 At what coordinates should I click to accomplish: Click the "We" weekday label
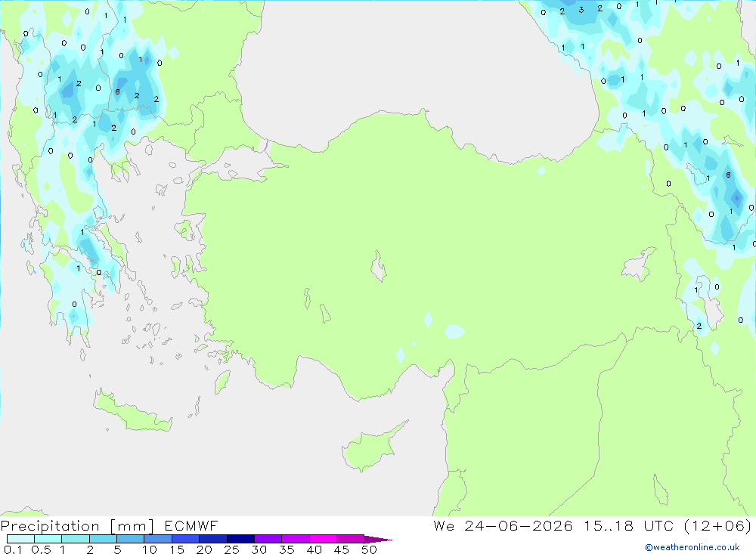pos(444,525)
